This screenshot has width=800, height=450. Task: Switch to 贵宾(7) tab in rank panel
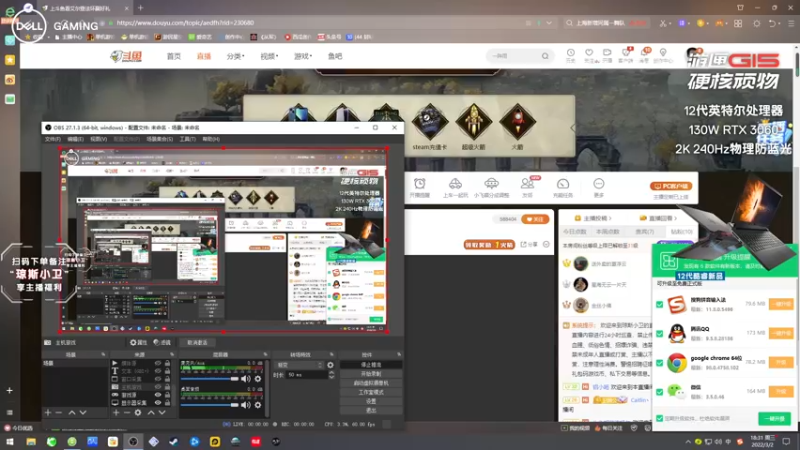tap(644, 232)
